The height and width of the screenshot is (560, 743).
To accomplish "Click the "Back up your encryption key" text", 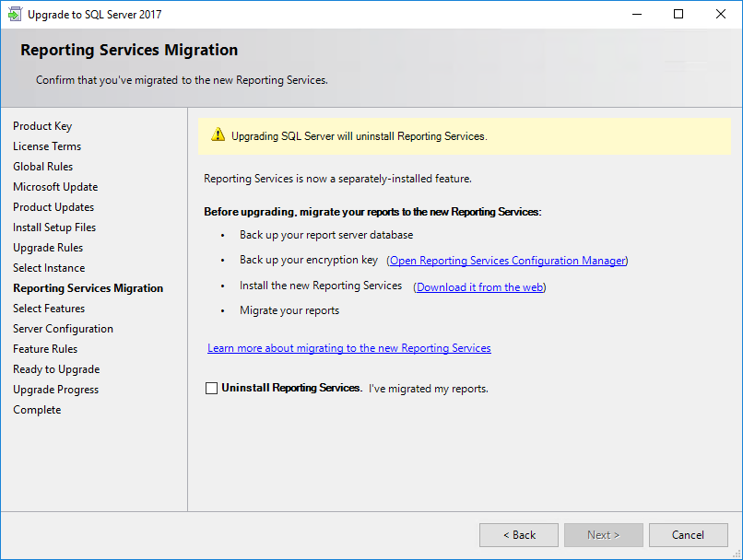I will tap(309, 260).
